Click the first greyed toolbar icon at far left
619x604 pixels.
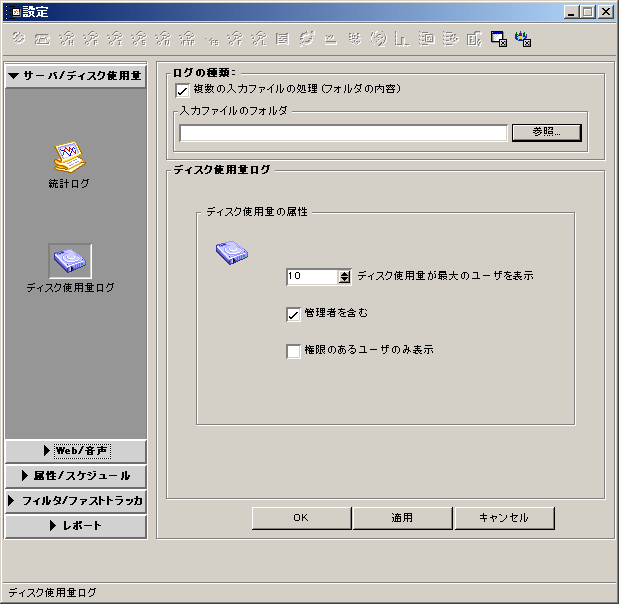tap(18, 40)
